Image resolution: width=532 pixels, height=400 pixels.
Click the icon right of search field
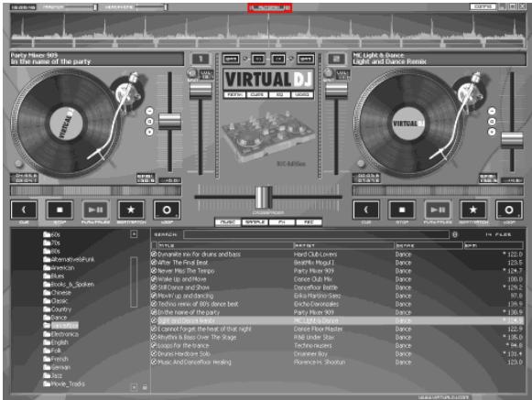pos(455,234)
